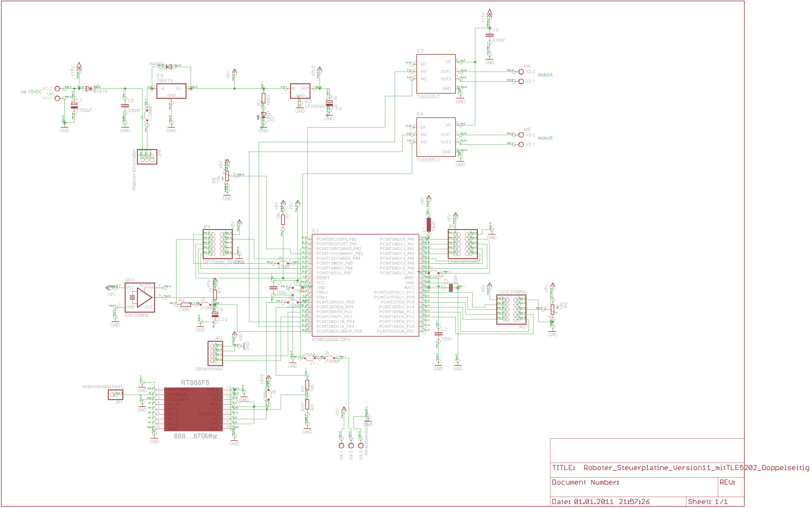
Task: Select resistor R9 1k8 symbol
Action: (x=307, y=385)
